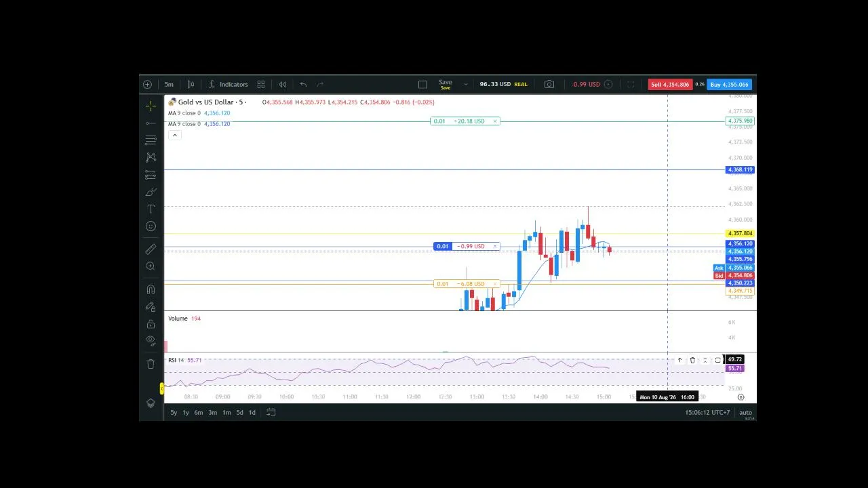Image resolution: width=868 pixels, height=488 pixels.
Task: Open the pattern drawing tool
Action: point(151,157)
